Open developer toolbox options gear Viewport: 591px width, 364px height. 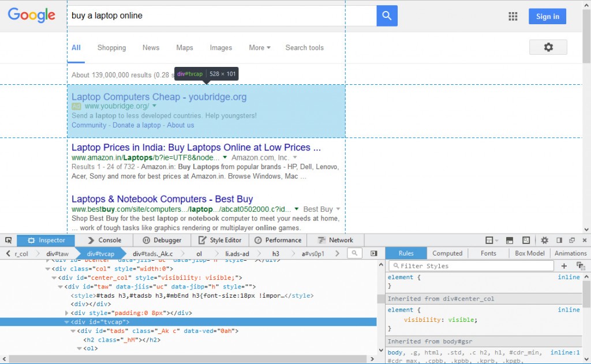(544, 240)
